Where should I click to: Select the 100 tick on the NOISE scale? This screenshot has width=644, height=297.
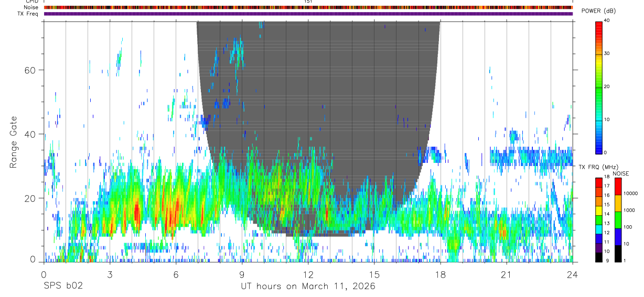[628, 227]
